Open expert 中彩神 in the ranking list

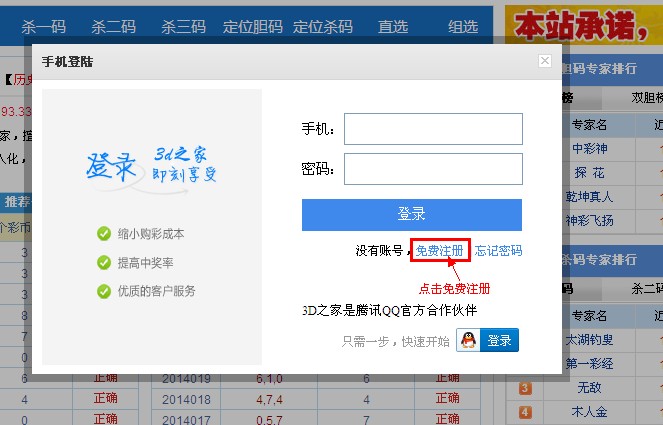tap(590, 149)
